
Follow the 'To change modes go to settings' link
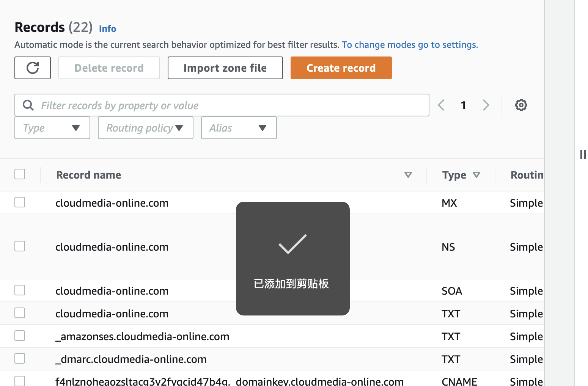pos(410,45)
